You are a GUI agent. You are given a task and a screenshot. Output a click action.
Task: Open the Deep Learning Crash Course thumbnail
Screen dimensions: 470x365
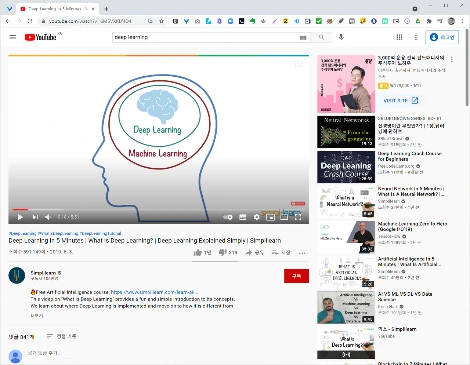click(x=346, y=167)
